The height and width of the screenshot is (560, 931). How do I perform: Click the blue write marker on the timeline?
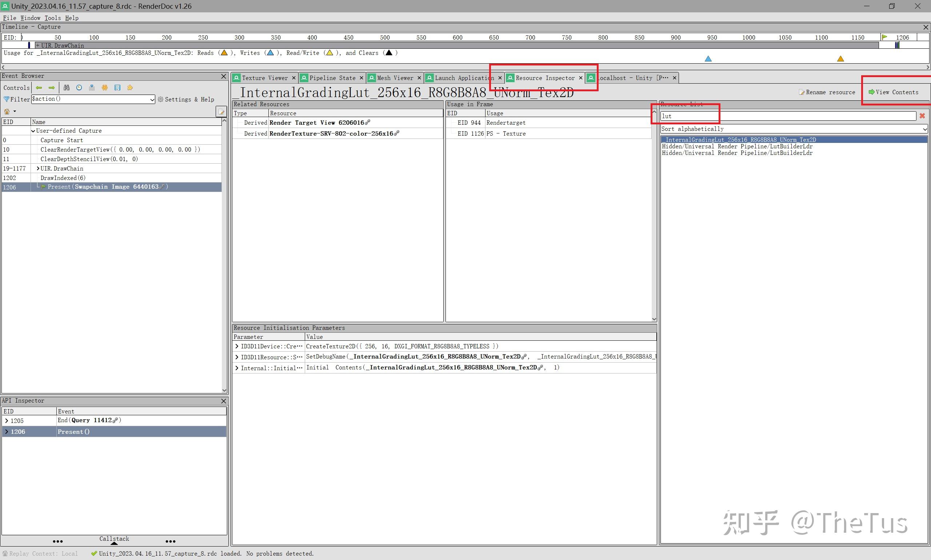point(708,59)
